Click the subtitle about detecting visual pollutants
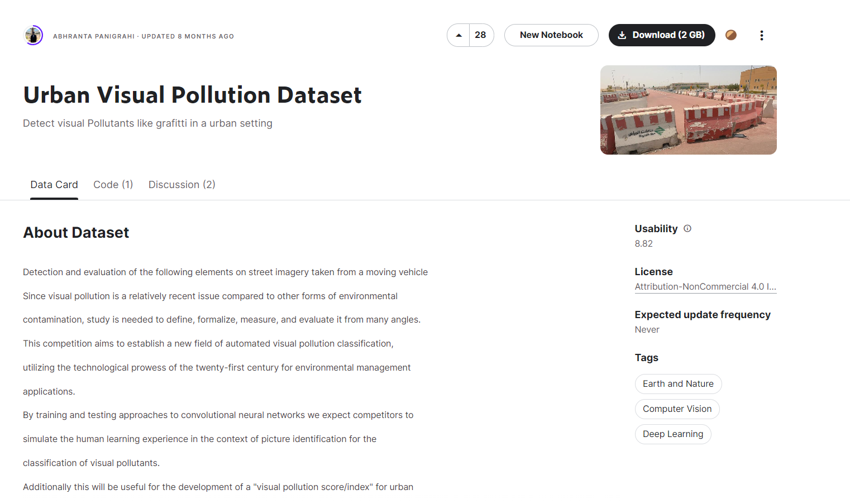Image resolution: width=850 pixels, height=504 pixels. 147,123
